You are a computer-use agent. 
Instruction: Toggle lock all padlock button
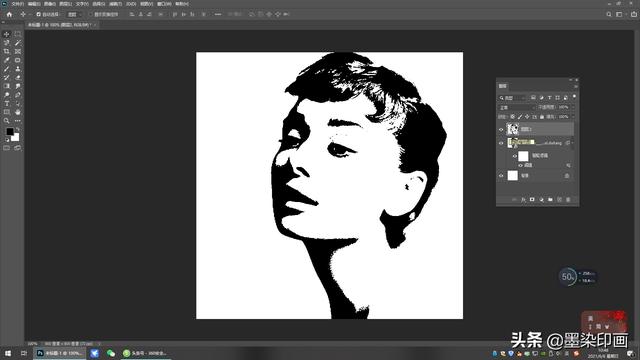coord(542,117)
